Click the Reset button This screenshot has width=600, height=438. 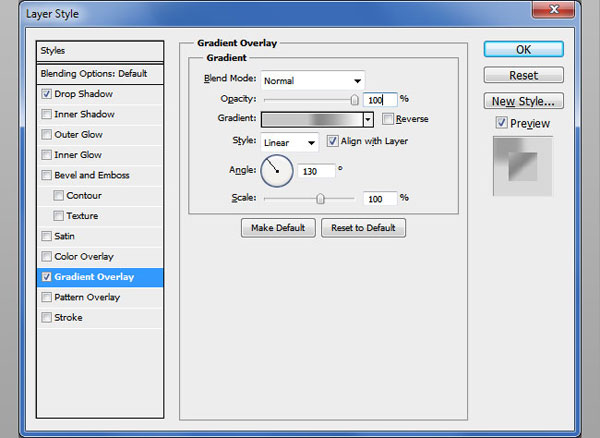pos(523,75)
